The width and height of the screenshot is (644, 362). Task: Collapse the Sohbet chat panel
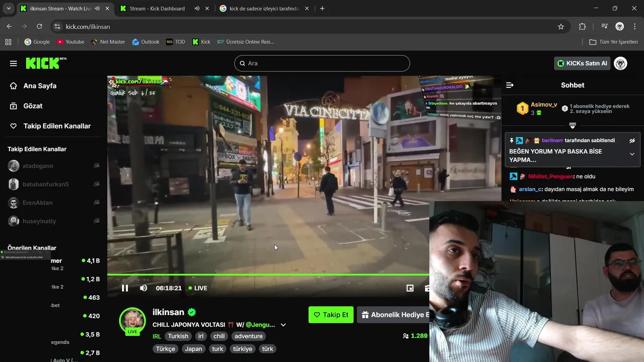(x=510, y=85)
